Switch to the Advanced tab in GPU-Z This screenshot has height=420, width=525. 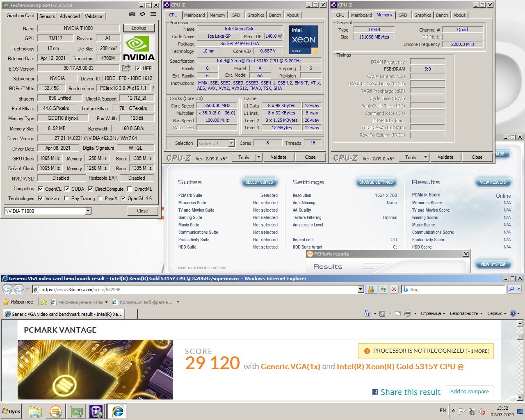point(70,16)
